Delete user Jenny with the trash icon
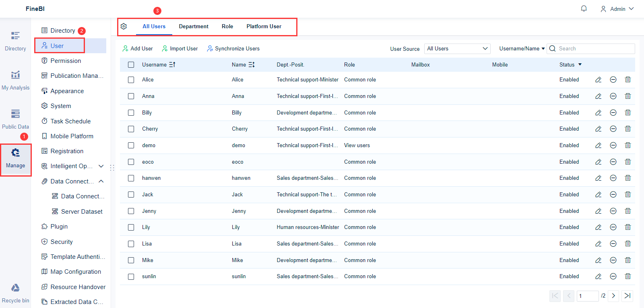 click(x=628, y=211)
